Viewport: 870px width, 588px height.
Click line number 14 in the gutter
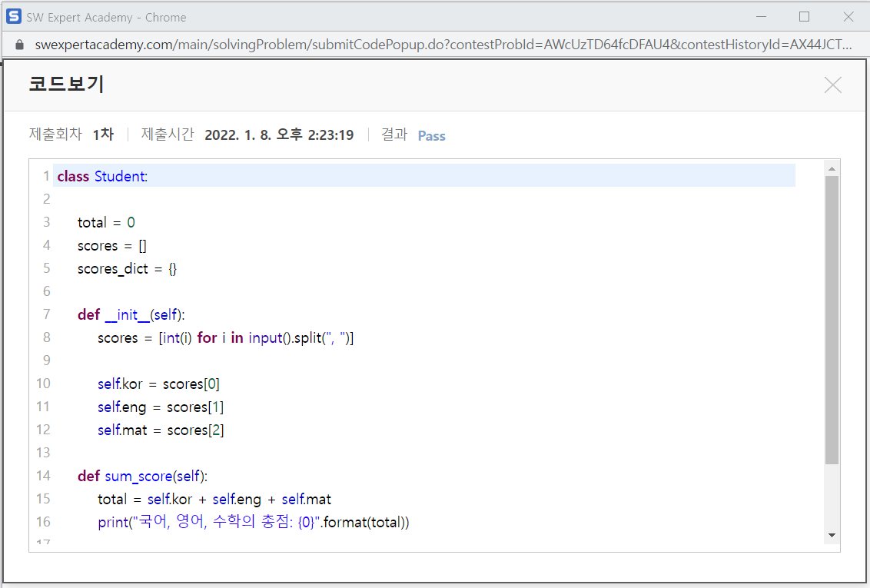click(43, 475)
